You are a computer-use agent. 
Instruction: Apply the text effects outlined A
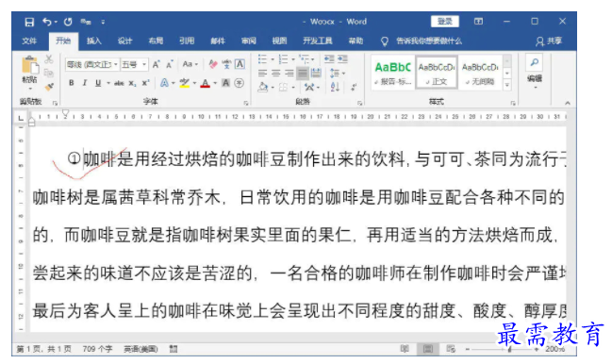pos(164,83)
